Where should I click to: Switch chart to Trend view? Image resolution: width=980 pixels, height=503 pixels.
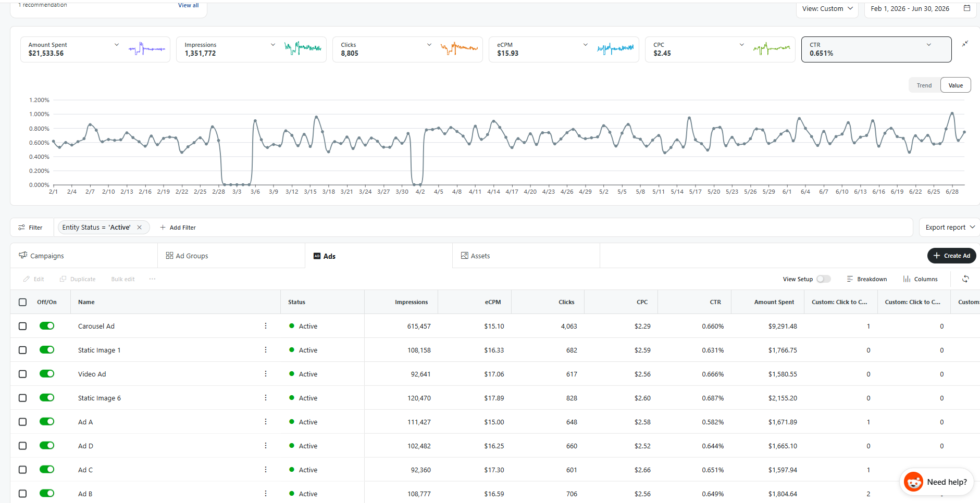[924, 85]
